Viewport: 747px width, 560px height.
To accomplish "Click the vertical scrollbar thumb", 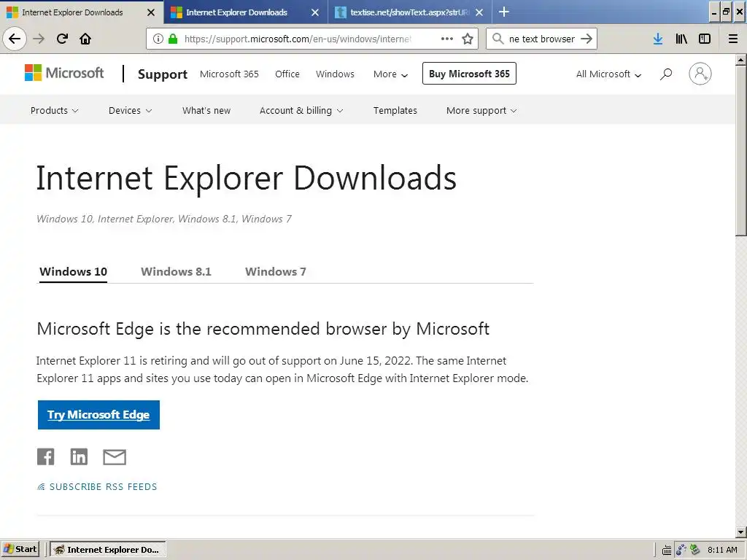I will click(x=741, y=150).
